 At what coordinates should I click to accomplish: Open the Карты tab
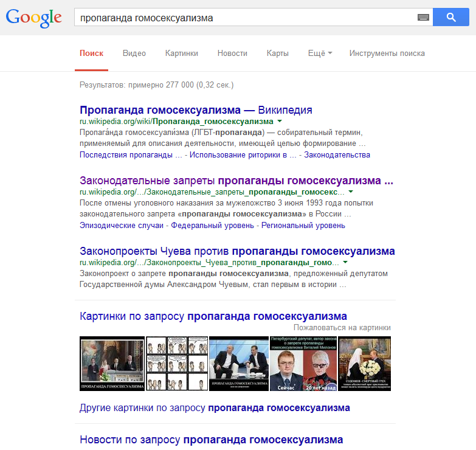277,53
